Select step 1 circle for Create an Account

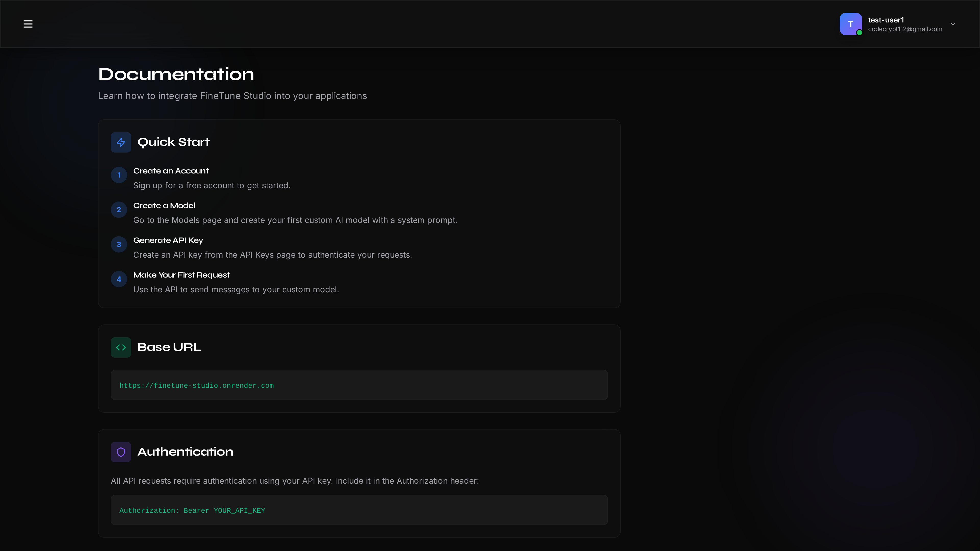point(119,175)
